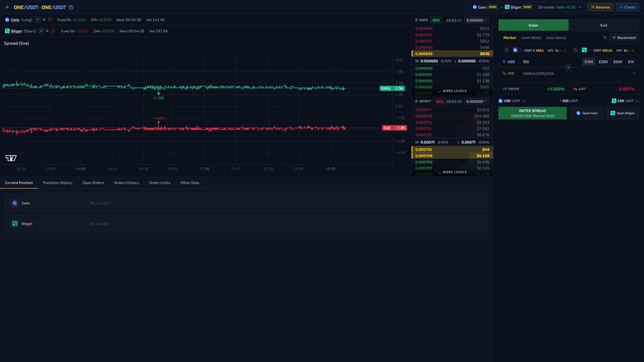Click the red circle icon in the Gate row
The height and width of the screenshot is (362, 644).
[50, 20]
